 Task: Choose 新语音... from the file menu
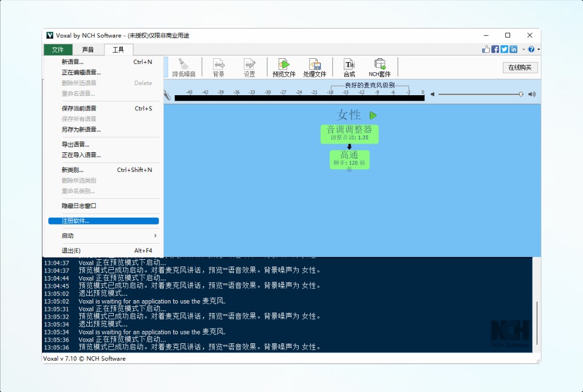coord(103,62)
